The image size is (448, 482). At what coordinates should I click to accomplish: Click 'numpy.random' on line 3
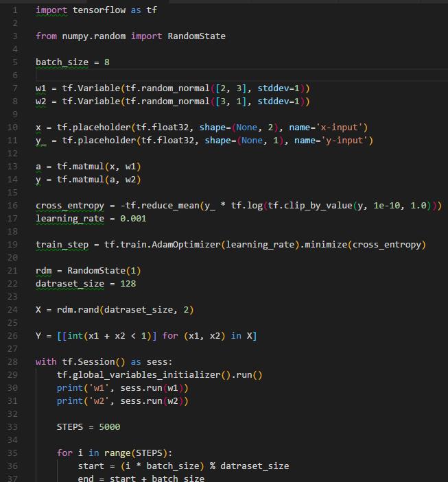94,36
